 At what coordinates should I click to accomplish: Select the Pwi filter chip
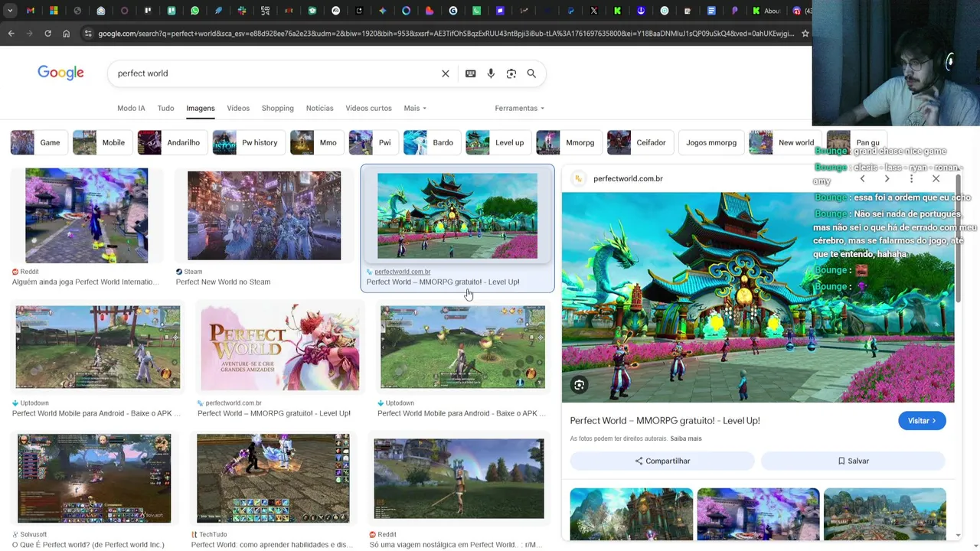point(373,142)
